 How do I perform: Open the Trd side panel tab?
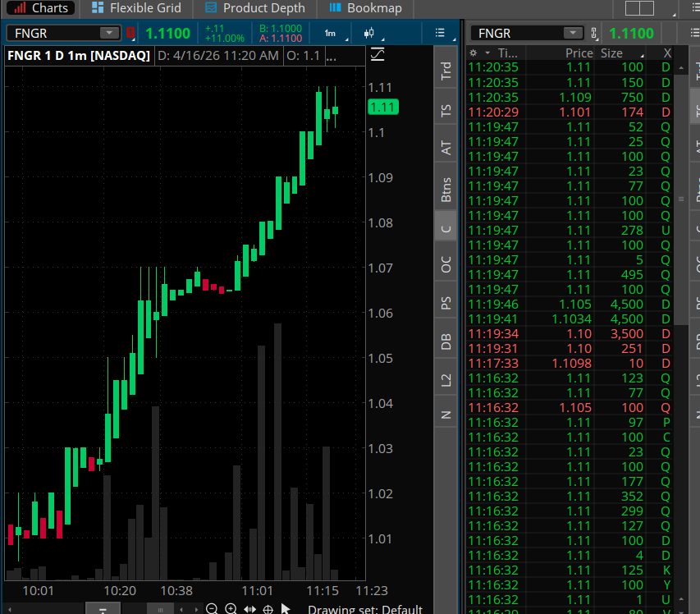pyautogui.click(x=446, y=71)
